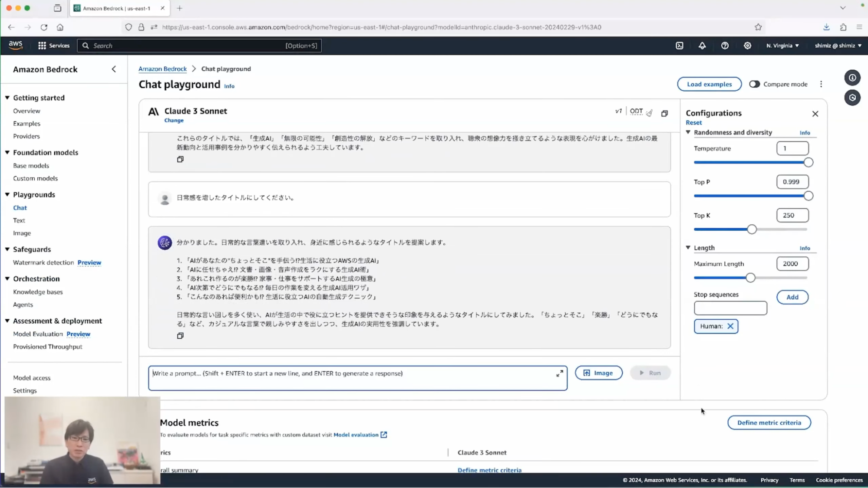Expand the prompt input box
The width and height of the screenshot is (868, 488).
560,373
